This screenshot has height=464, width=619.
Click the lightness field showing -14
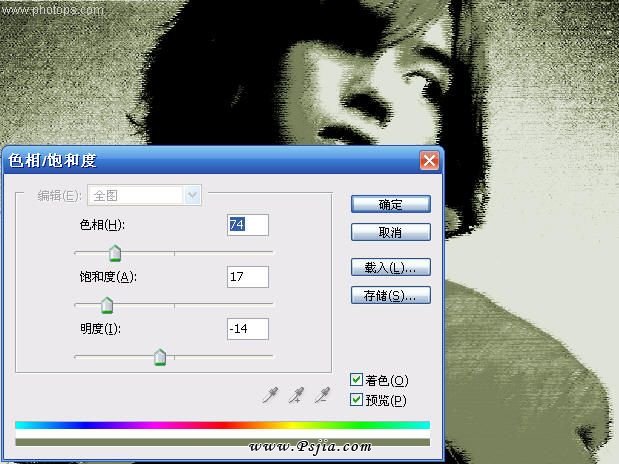[x=248, y=329]
